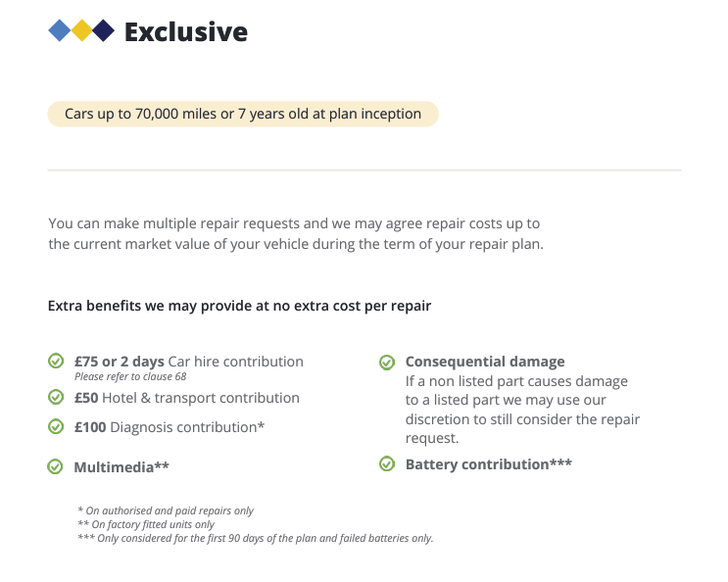
Task: Click the "Please refer to clause 68" note
Action: coord(130,377)
